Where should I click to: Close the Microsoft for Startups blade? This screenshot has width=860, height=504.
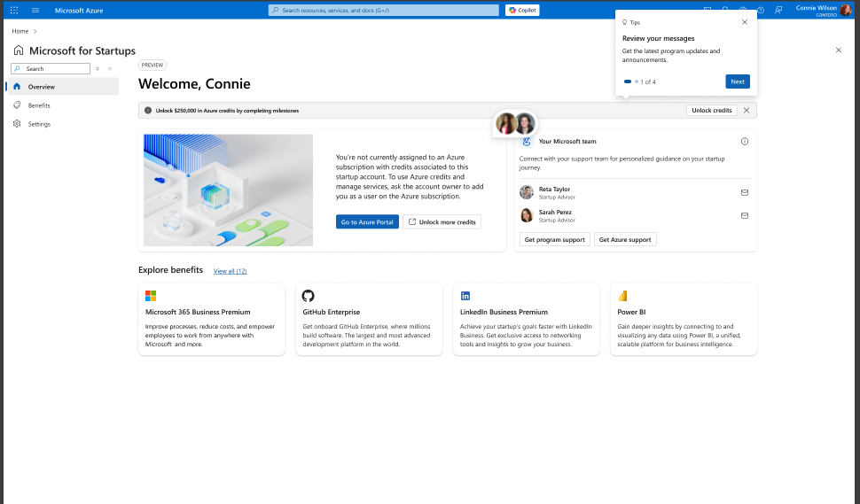pos(838,50)
